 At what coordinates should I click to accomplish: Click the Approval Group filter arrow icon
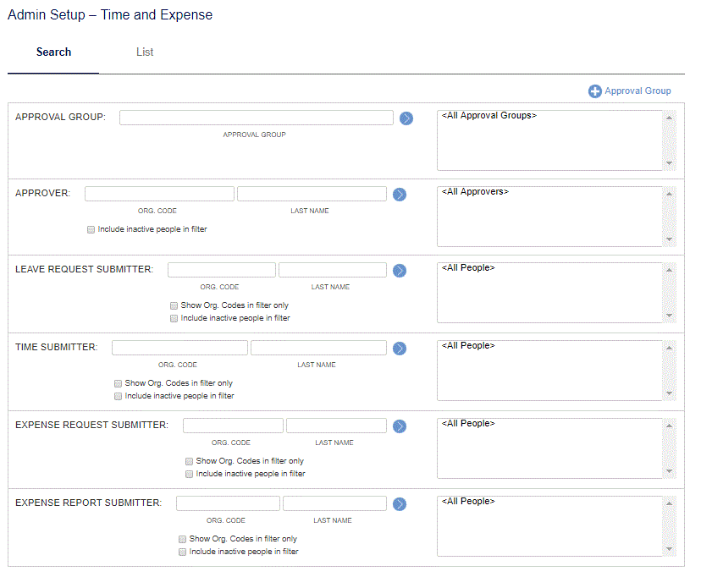tap(406, 118)
